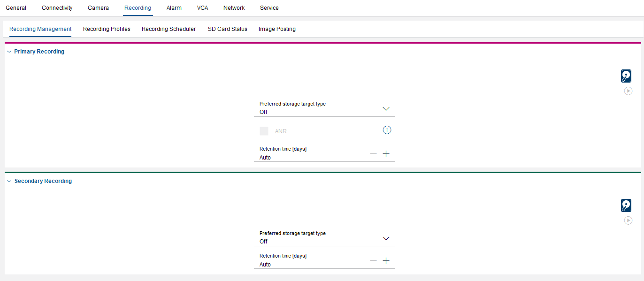Click the Primary Recording play button icon
The image size is (644, 281).
click(x=628, y=91)
